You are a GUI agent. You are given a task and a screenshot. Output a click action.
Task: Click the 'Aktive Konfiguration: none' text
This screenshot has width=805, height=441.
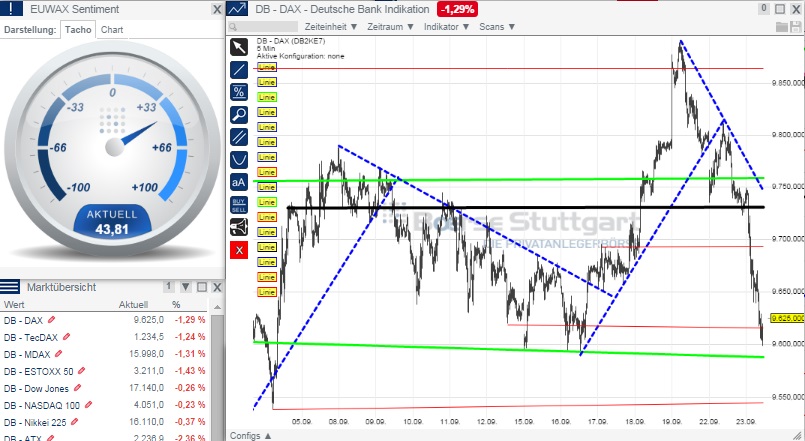tap(300, 56)
